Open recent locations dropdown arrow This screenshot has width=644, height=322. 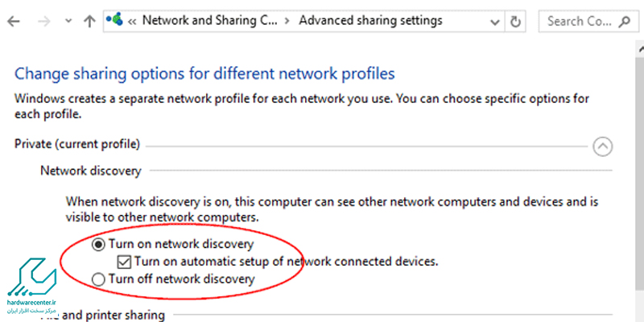click(68, 22)
